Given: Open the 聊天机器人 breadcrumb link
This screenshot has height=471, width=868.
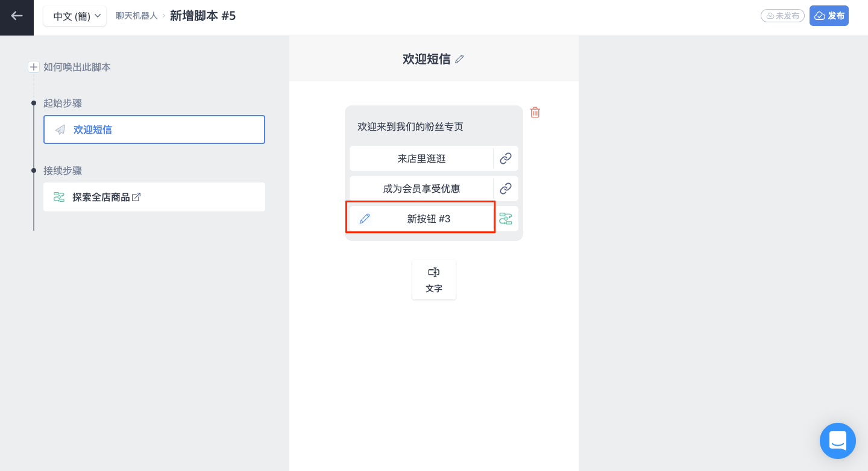Looking at the screenshot, I should [x=136, y=16].
